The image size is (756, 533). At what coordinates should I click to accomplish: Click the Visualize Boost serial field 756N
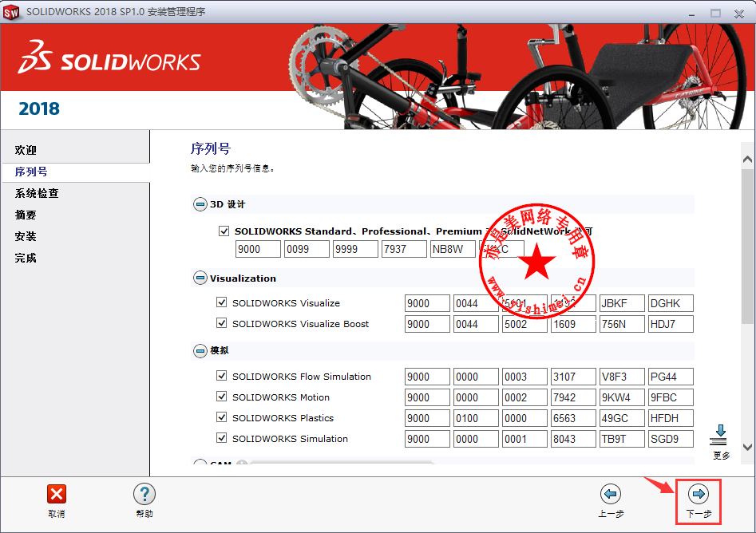pos(622,324)
